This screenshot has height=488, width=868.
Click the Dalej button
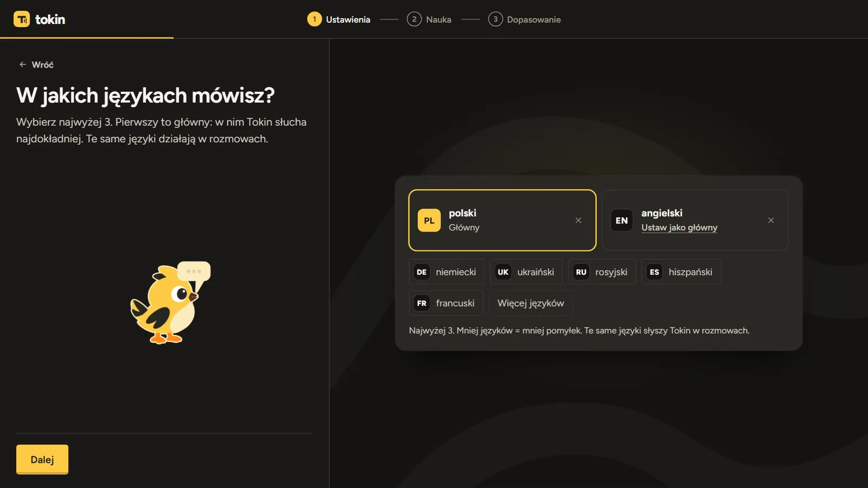[42, 459]
